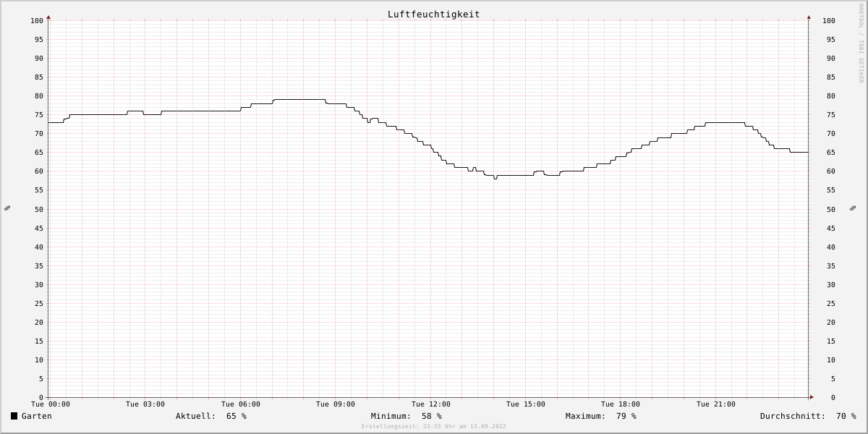Click the 'Erstellungszeit: 23:55 Uhr' timestamp line
Screen dimensions: 868x434
(434, 427)
